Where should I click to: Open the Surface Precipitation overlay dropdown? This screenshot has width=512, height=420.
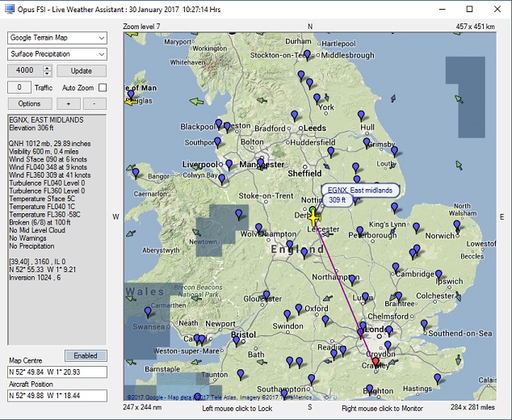click(57, 54)
